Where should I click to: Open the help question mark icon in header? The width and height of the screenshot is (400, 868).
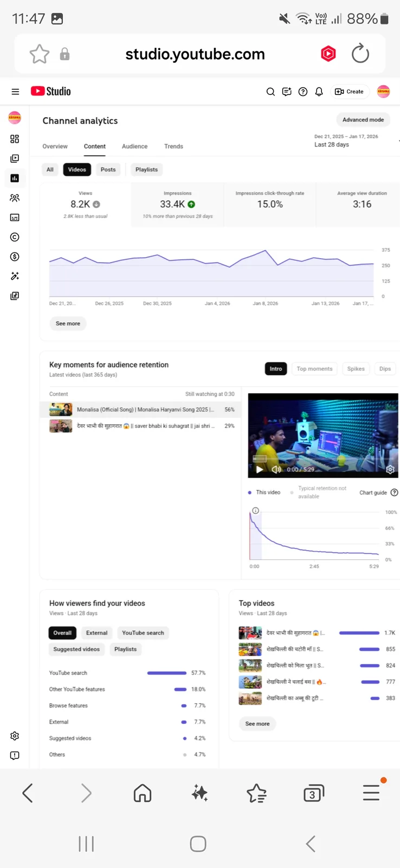(x=303, y=92)
